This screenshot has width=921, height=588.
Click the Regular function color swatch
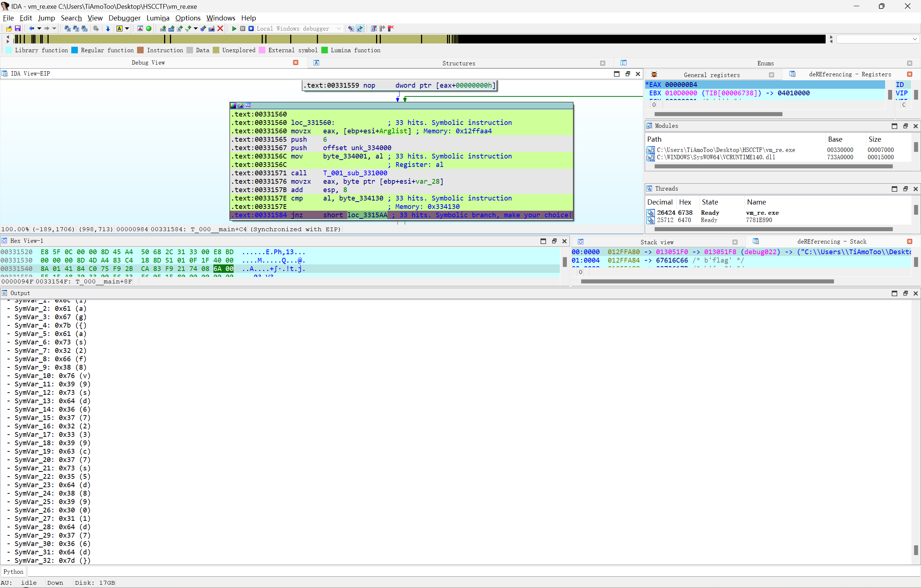click(75, 50)
